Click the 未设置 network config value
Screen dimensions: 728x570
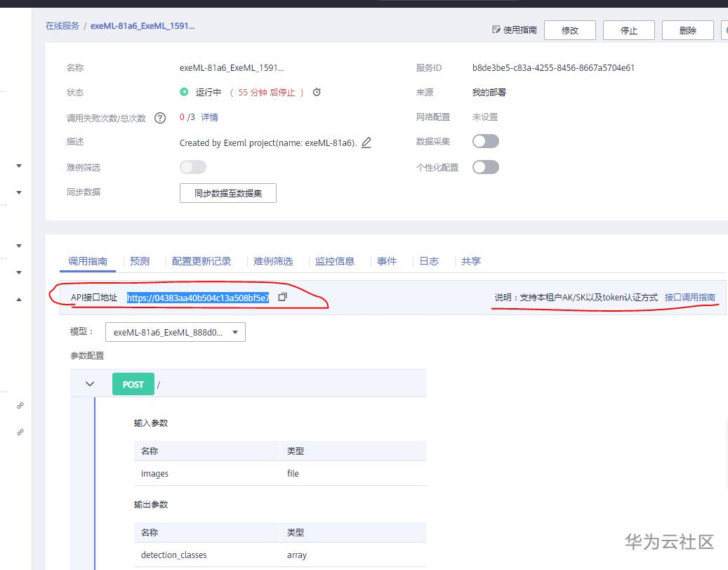pos(484,117)
